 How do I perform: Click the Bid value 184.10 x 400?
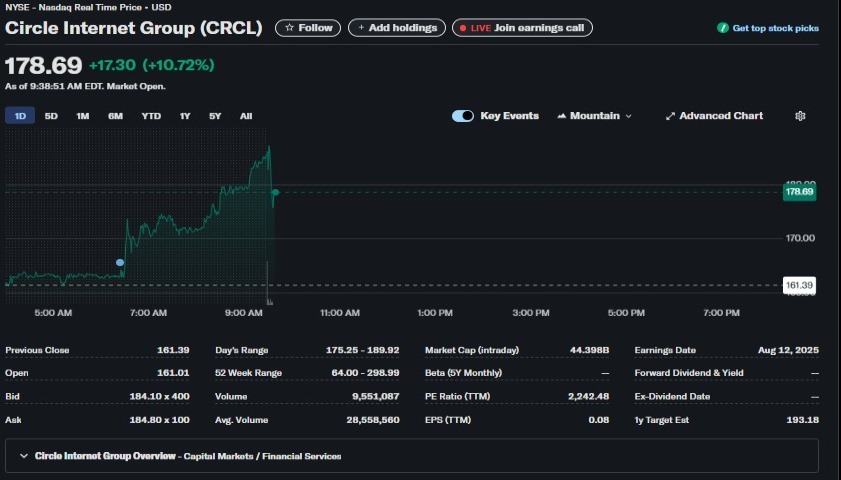click(159, 396)
